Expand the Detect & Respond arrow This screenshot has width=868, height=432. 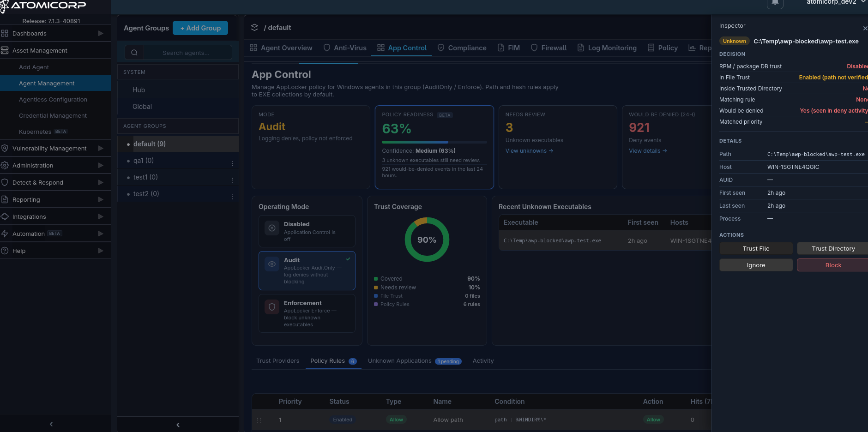click(x=101, y=182)
